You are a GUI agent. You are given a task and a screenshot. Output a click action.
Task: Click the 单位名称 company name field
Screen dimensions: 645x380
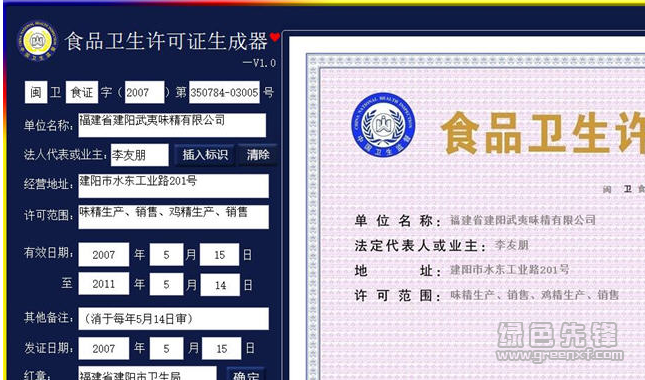click(172, 125)
